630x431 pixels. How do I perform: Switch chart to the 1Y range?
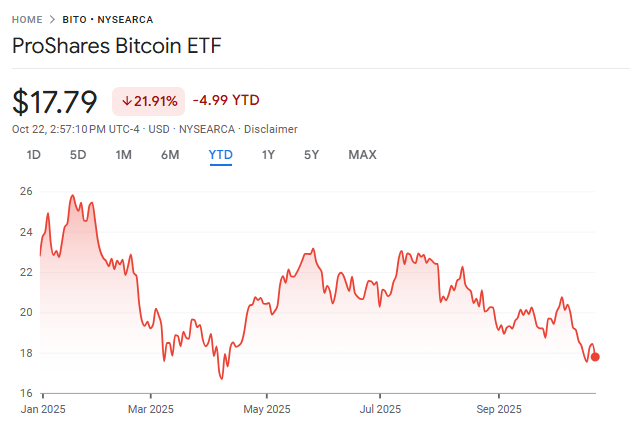point(268,155)
